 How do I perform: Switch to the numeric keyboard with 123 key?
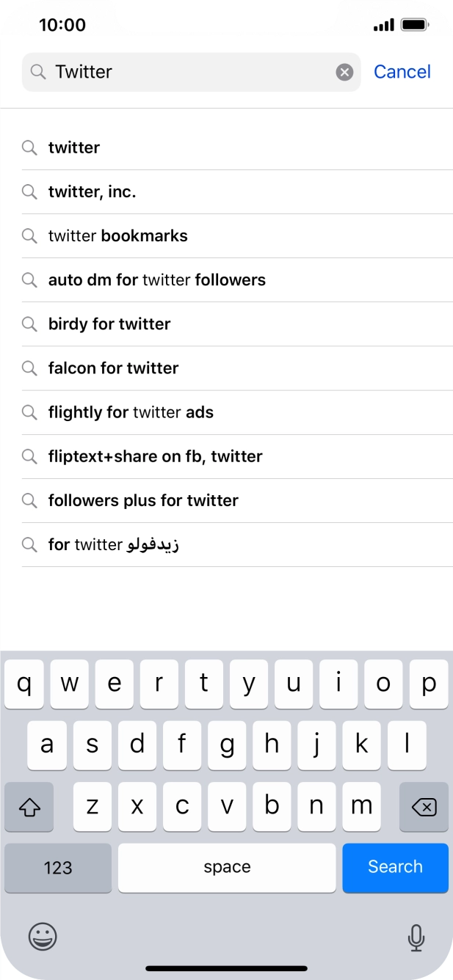(57, 867)
